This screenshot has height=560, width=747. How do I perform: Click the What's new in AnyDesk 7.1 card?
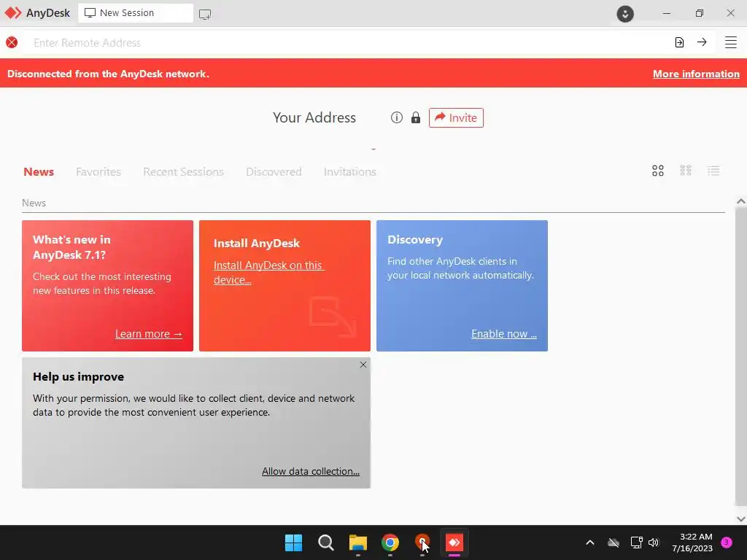(108, 286)
